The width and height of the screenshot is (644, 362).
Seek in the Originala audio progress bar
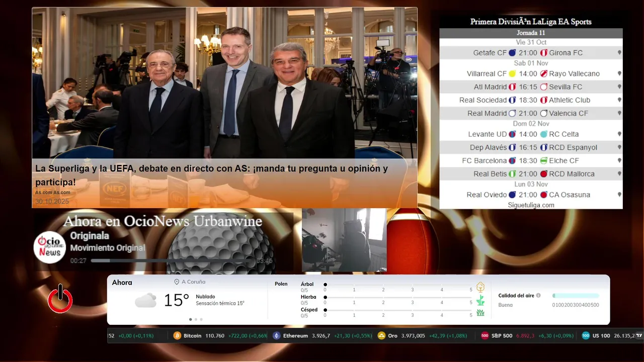point(173,260)
